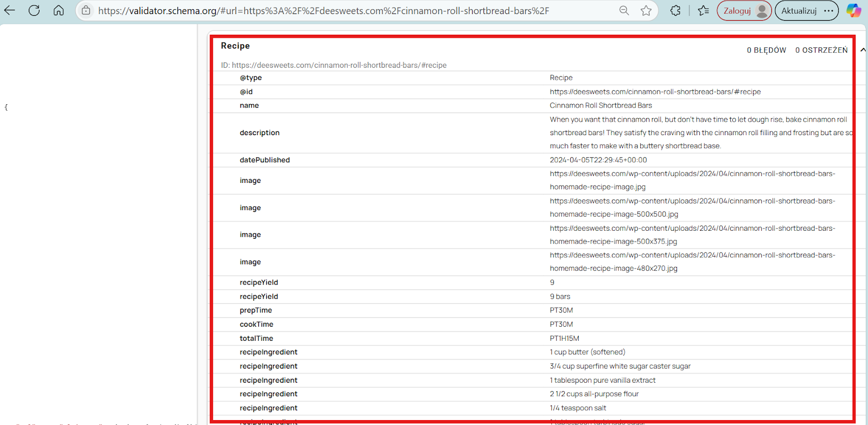The width and height of the screenshot is (868, 425).
Task: Collapse the Recipe section chevron
Action: pos(863,50)
